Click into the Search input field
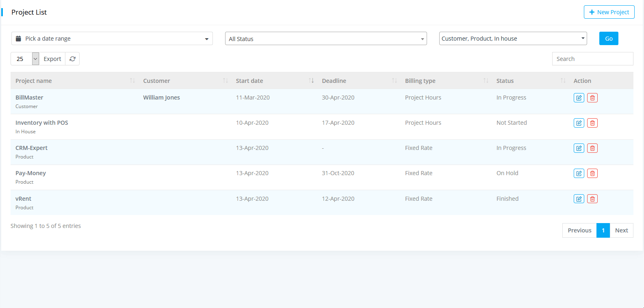The image size is (644, 308). (x=592, y=59)
